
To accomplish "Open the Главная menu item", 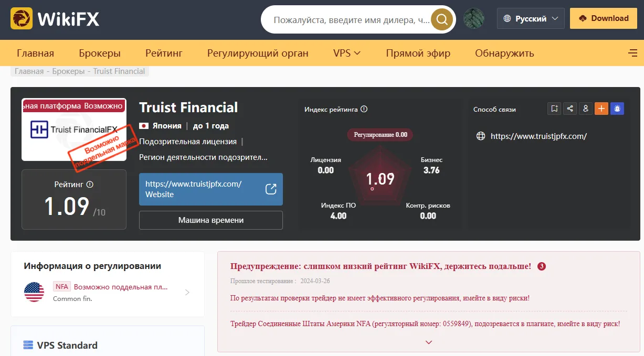I will click(x=35, y=53).
